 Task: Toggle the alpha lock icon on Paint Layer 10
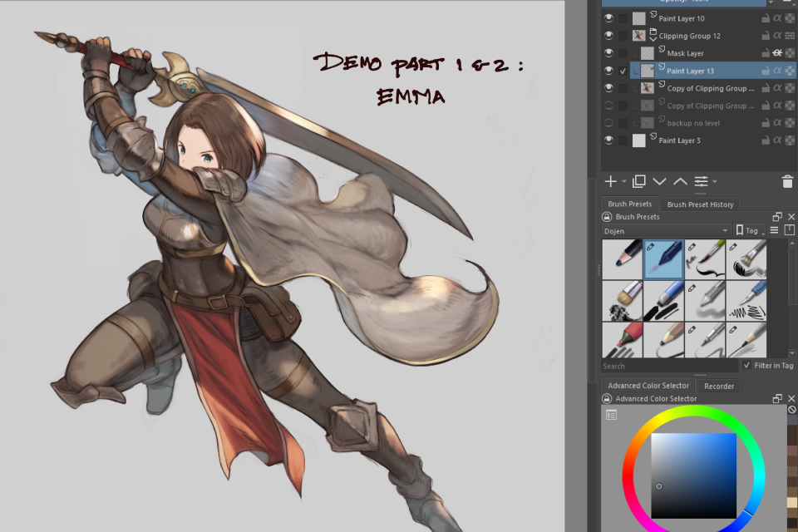click(777, 18)
